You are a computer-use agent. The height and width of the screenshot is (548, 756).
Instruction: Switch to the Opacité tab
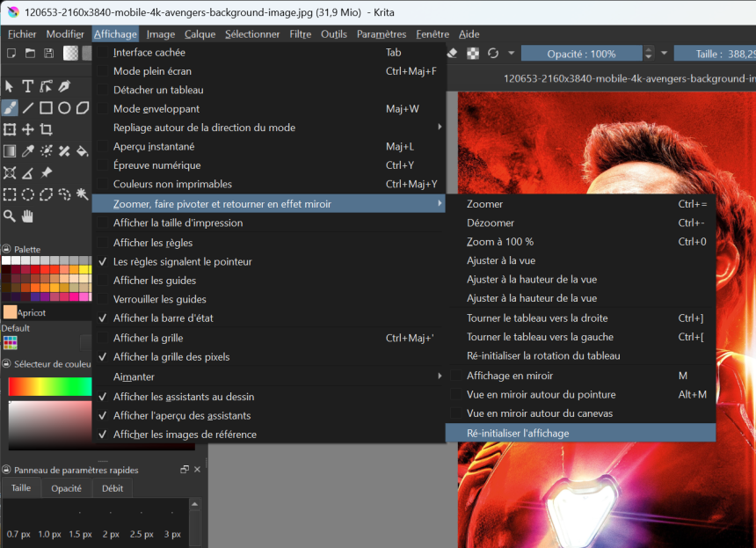point(66,488)
